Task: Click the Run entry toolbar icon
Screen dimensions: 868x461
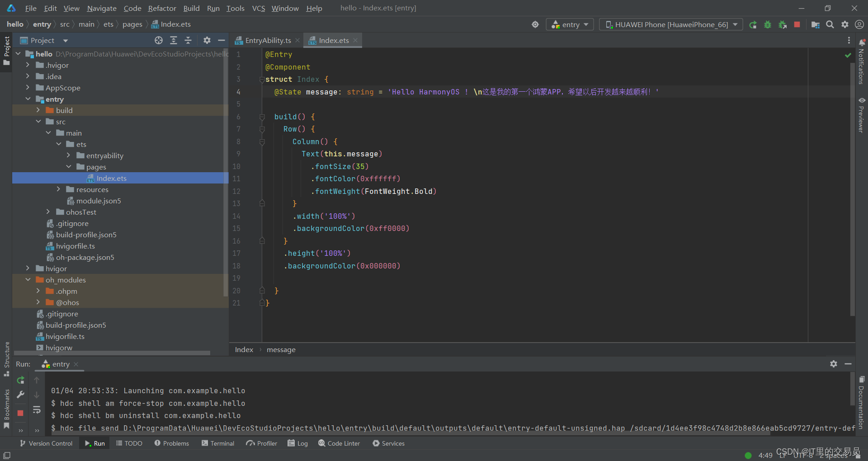Action: click(x=753, y=25)
